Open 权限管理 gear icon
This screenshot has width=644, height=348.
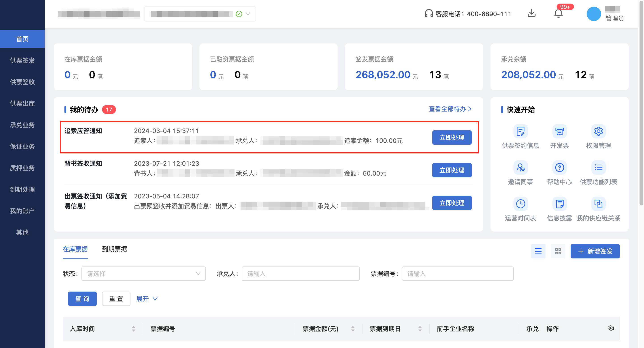click(598, 131)
